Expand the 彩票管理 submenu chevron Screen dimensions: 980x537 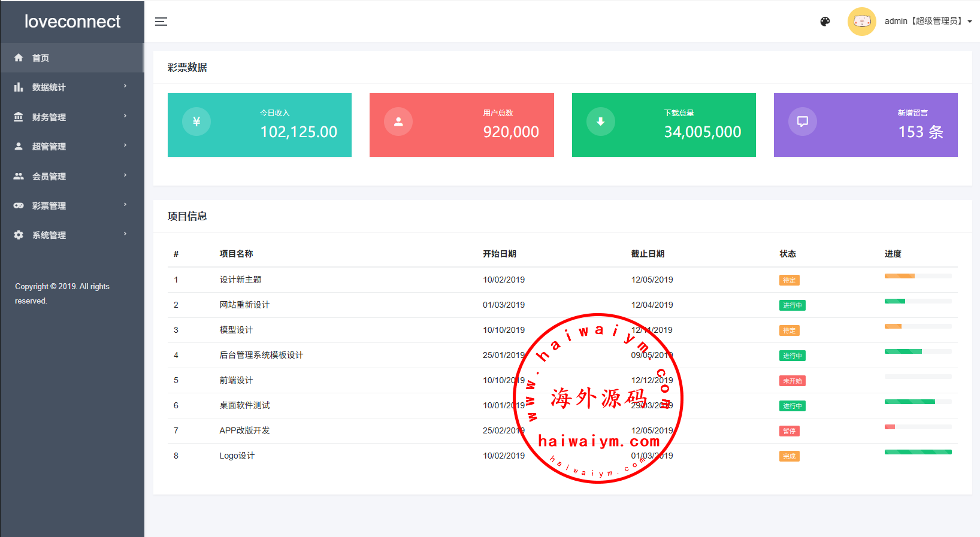coord(125,205)
